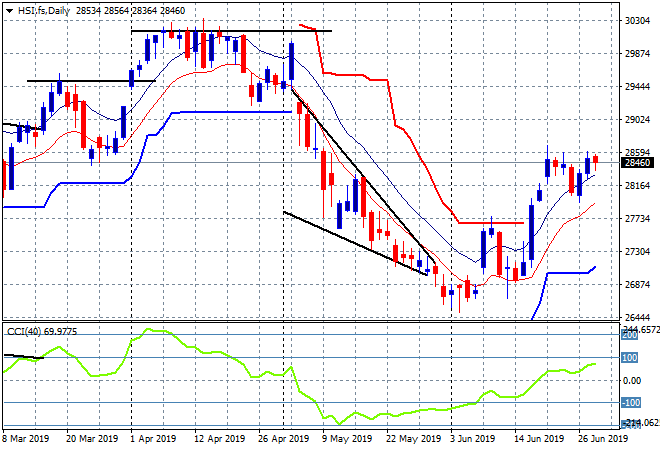Viewport: 660px width, 450px height.
Task: Select the black resistance line near 30304
Action: tap(231, 31)
